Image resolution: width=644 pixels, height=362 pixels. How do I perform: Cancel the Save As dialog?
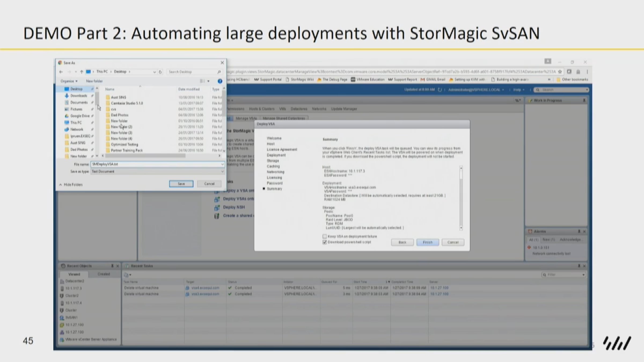click(209, 184)
